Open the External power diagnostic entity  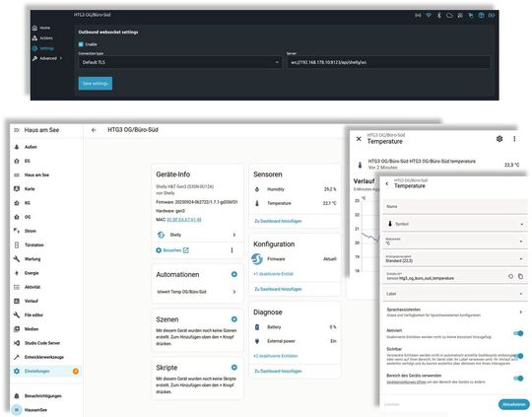point(296,341)
